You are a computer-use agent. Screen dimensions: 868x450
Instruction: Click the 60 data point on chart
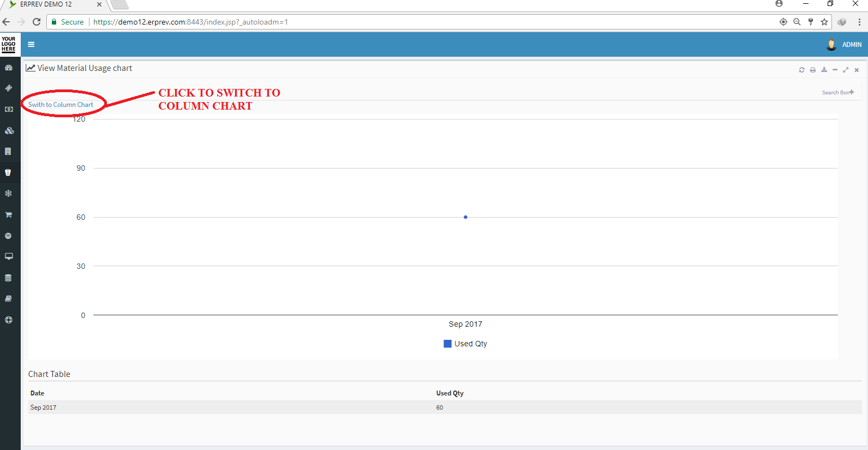point(465,217)
